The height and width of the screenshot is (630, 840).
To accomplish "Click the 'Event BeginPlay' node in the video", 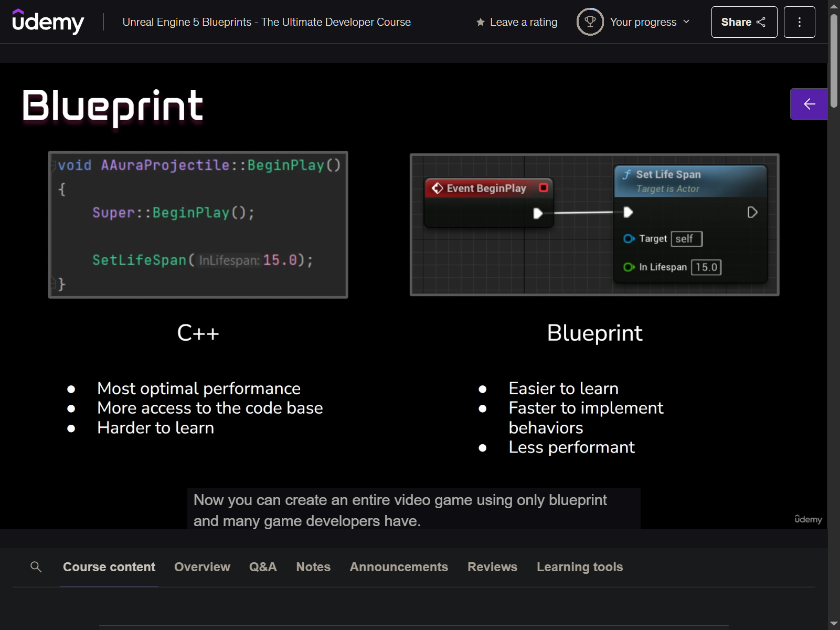I will [488, 202].
